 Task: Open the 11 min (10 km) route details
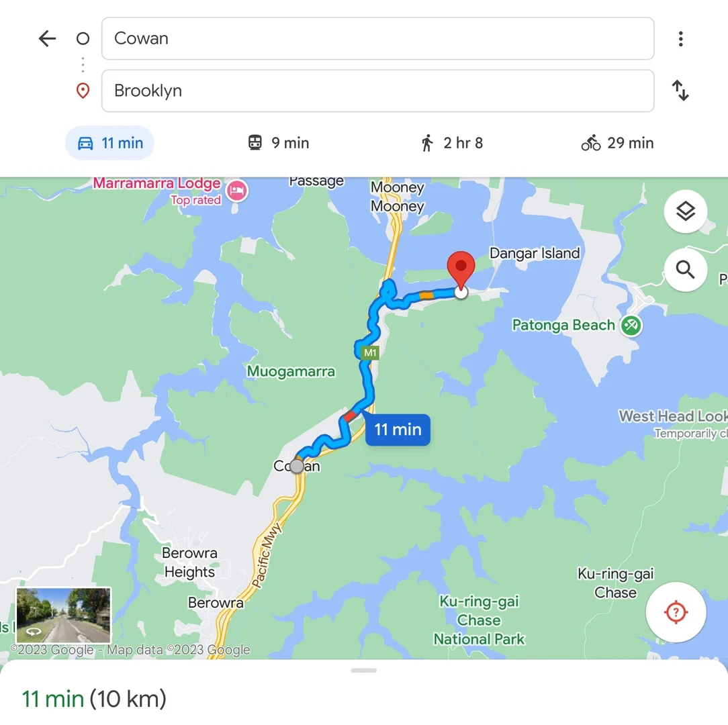tap(94, 699)
